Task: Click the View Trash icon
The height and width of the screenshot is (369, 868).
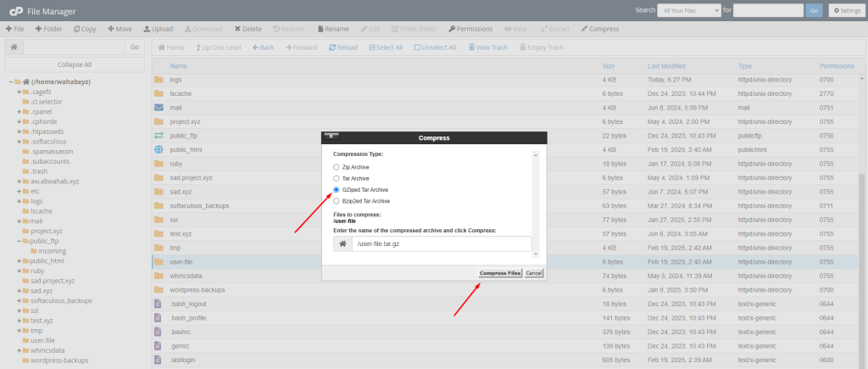Action: point(487,48)
